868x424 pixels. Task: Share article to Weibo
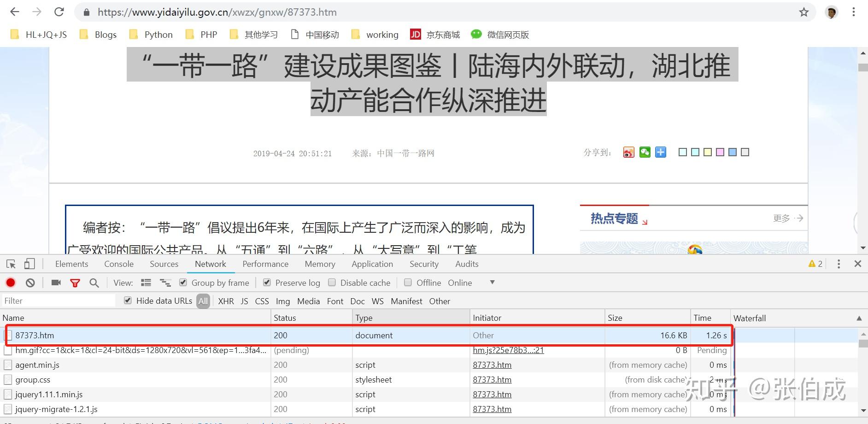point(628,152)
